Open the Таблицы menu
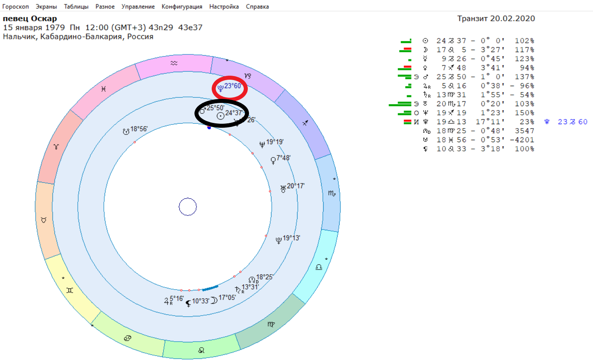Image resolution: width=593 pixels, height=364 pixels. coord(76,6)
